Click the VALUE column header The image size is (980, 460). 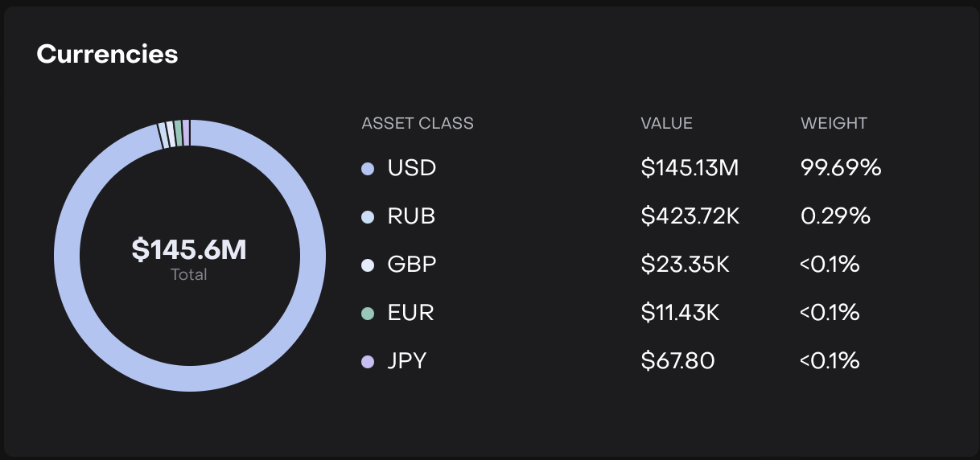coord(666,124)
